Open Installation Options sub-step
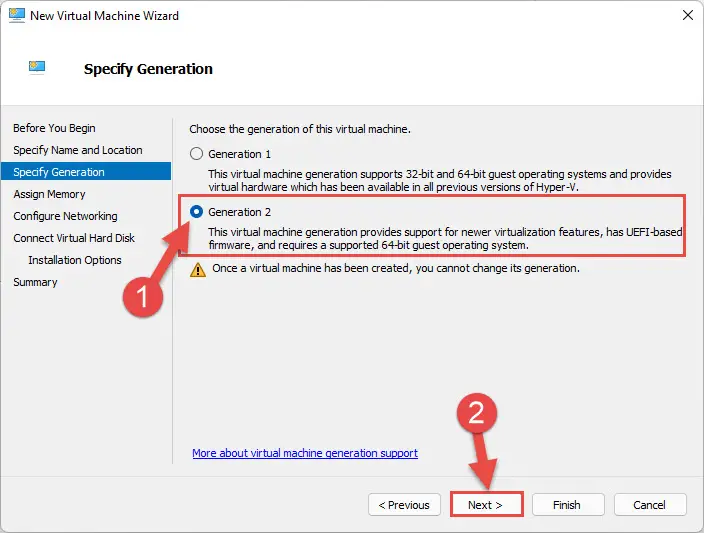 pyautogui.click(x=75, y=260)
